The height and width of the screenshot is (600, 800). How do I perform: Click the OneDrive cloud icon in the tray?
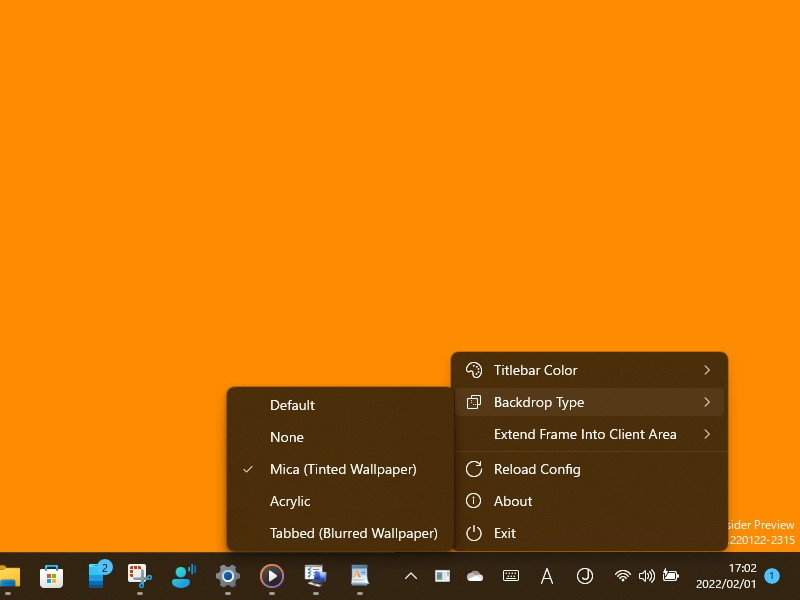coord(474,576)
